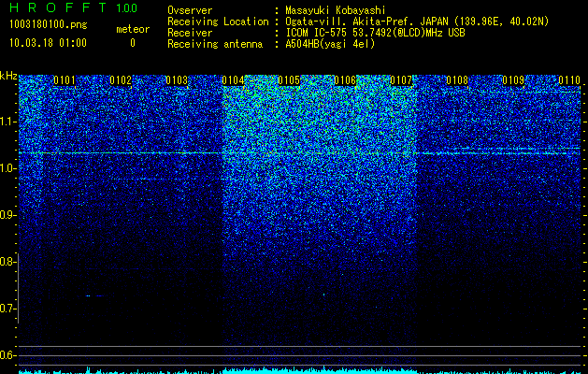Click the 0101 time marker
Viewport: 588px width, 374px height.
[65, 80]
